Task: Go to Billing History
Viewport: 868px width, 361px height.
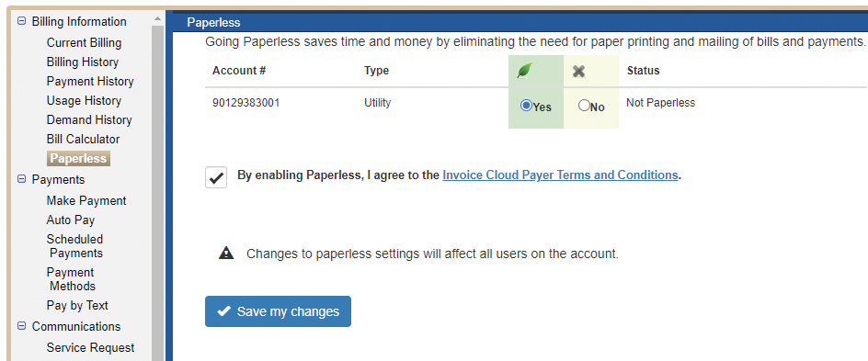Action: tap(83, 62)
